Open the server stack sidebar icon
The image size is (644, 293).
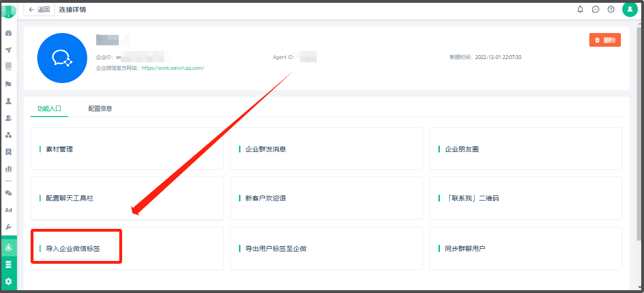click(x=8, y=264)
